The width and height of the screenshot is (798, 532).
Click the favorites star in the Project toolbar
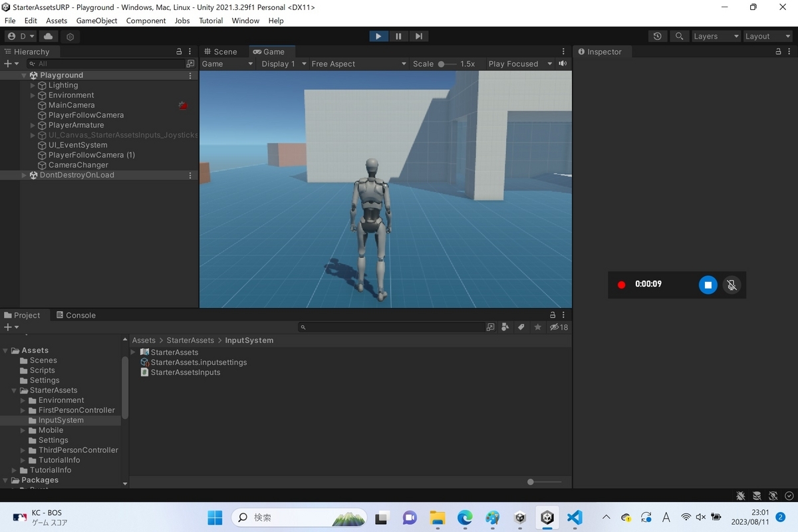click(x=538, y=327)
